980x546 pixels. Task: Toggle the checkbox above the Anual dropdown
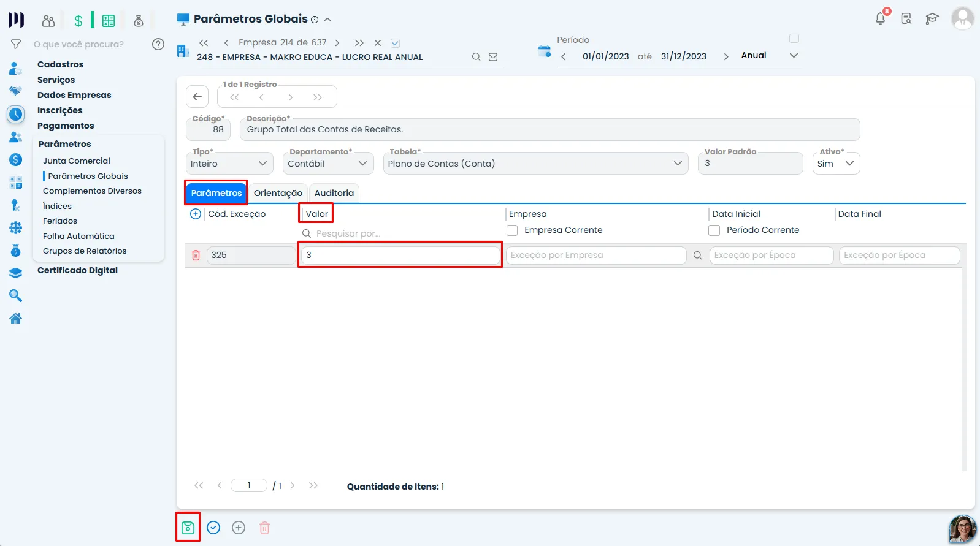[794, 39]
